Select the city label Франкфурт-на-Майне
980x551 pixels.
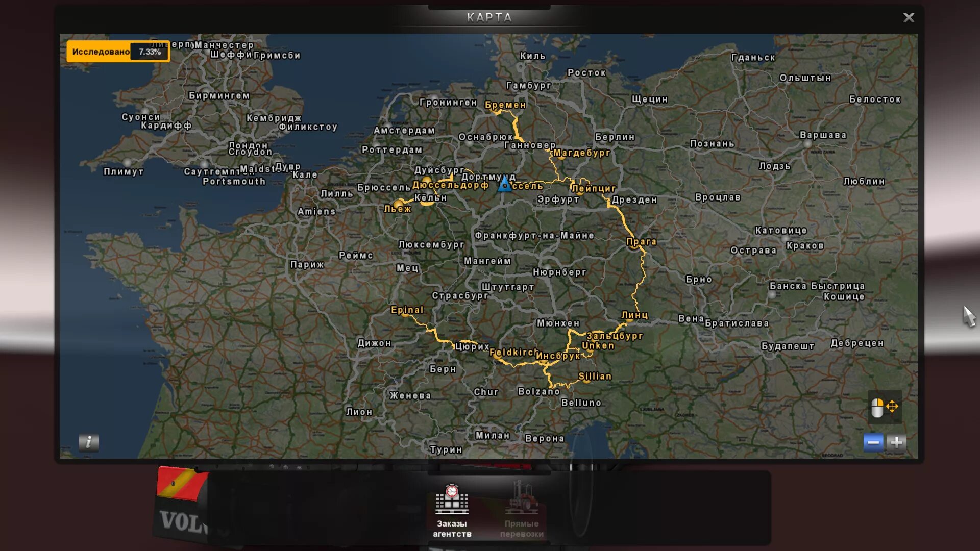coord(534,236)
